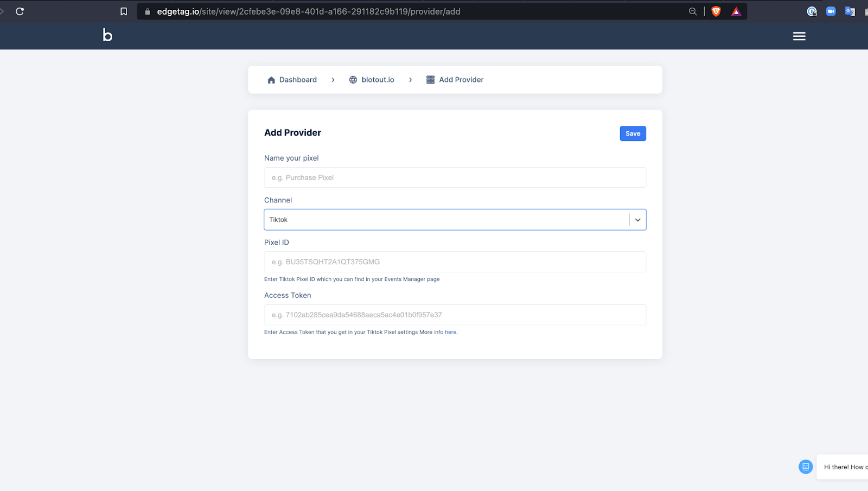Click the 'Name your pixel' label

pyautogui.click(x=291, y=158)
